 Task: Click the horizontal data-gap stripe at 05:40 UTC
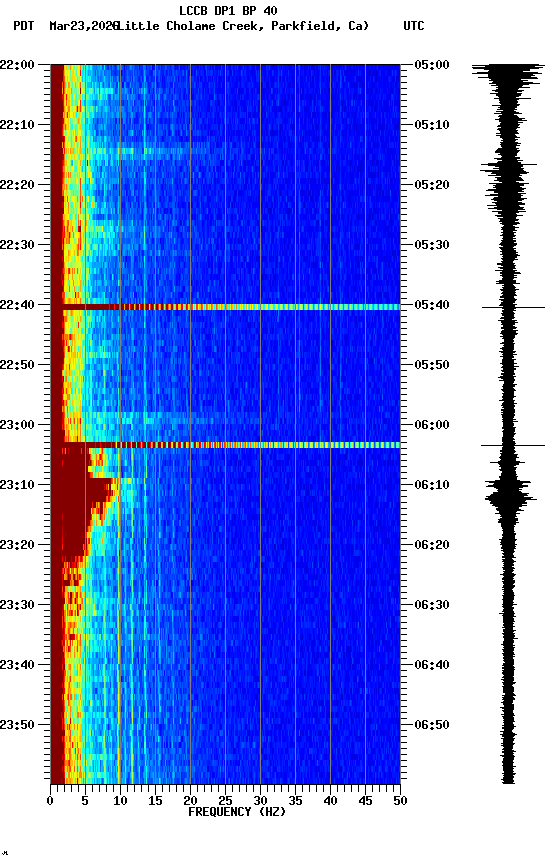point(225,307)
